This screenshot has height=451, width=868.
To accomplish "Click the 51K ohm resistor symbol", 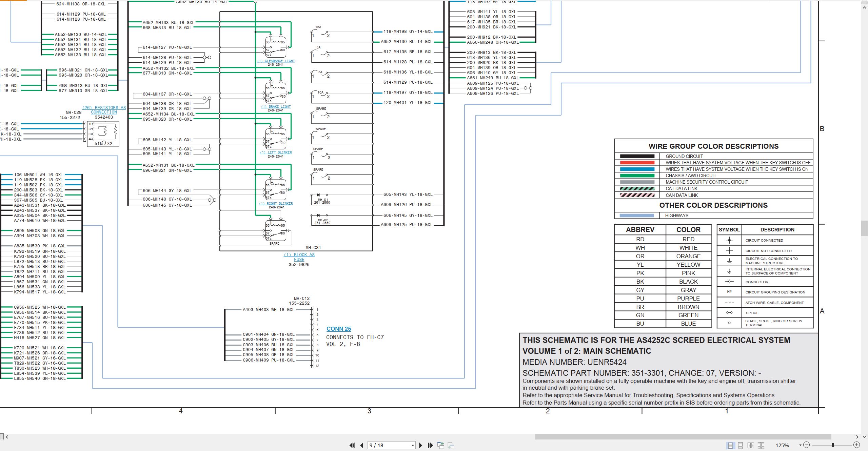I will [103, 134].
